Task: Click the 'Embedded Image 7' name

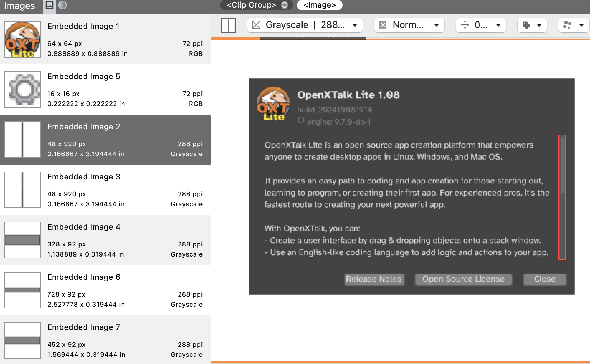Action: 84,327
